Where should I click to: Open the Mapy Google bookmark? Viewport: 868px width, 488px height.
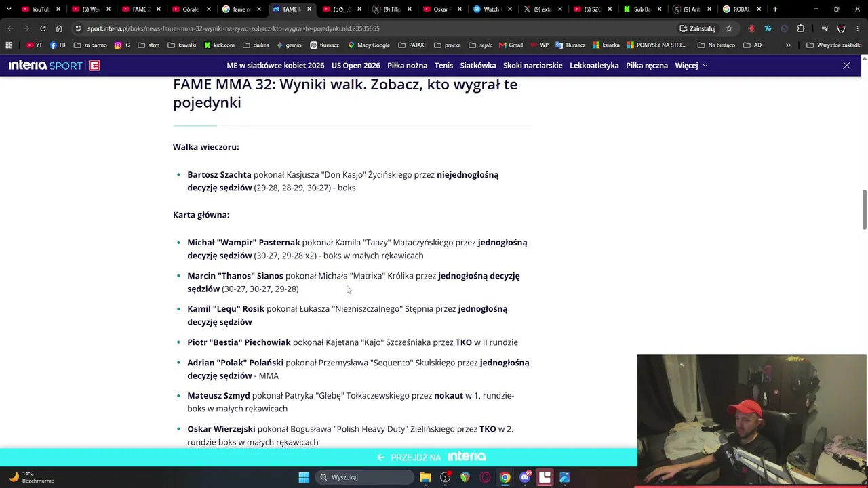click(x=369, y=45)
